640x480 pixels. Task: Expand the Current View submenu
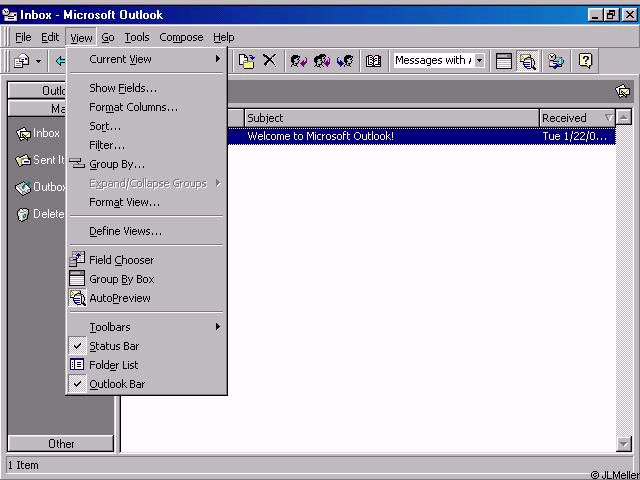147,59
